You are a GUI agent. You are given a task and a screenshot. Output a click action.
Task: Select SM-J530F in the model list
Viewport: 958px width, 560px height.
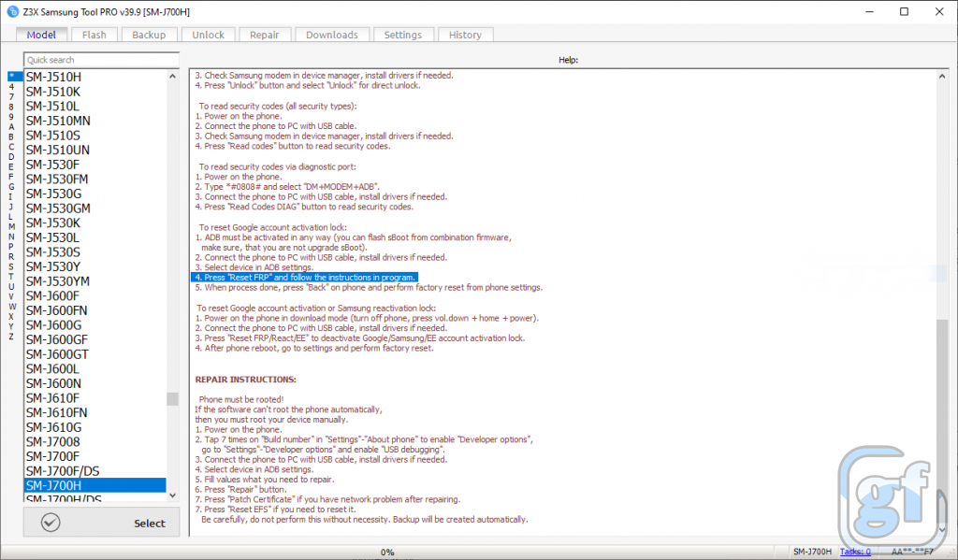click(94, 165)
